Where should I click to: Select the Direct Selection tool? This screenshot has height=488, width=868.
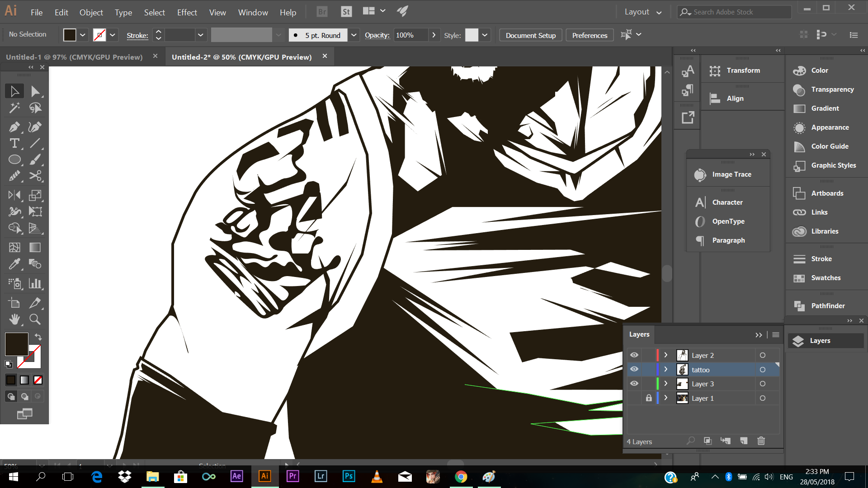tap(35, 91)
